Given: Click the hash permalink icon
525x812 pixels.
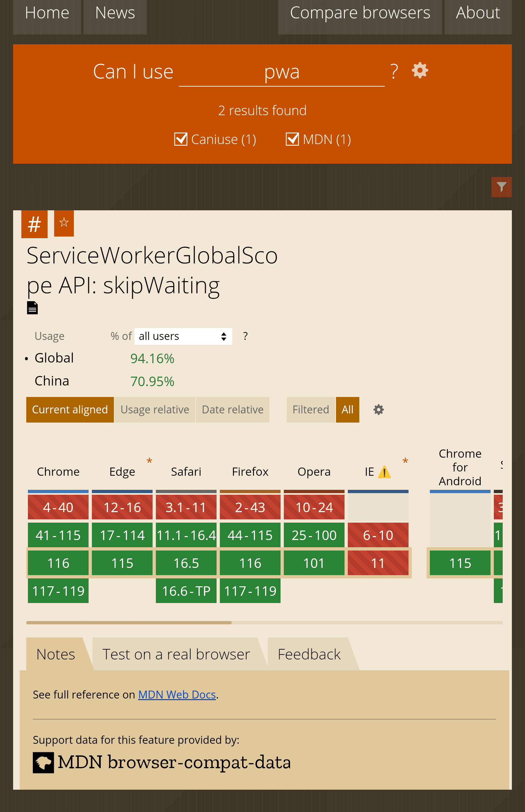Looking at the screenshot, I should click(34, 224).
